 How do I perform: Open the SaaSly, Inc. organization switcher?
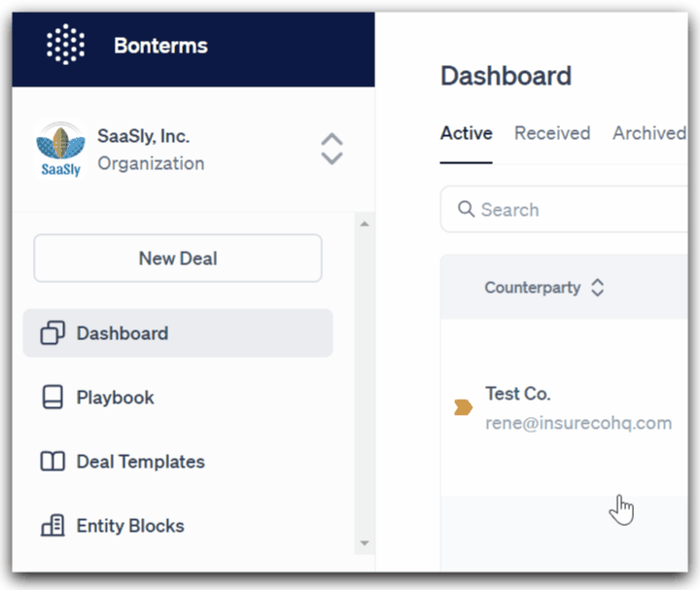click(x=332, y=149)
